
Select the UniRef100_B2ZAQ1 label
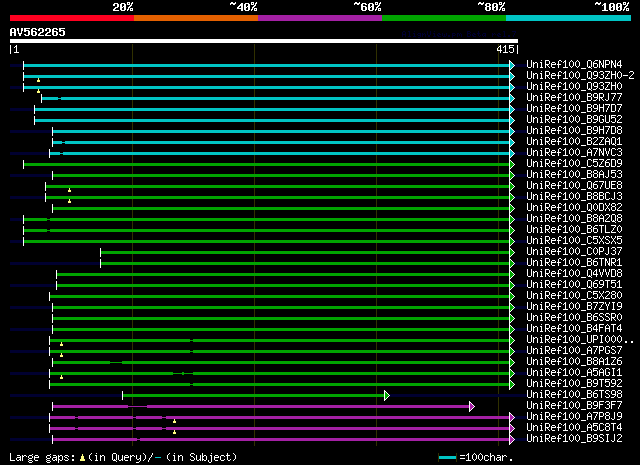pyautogui.click(x=574, y=142)
